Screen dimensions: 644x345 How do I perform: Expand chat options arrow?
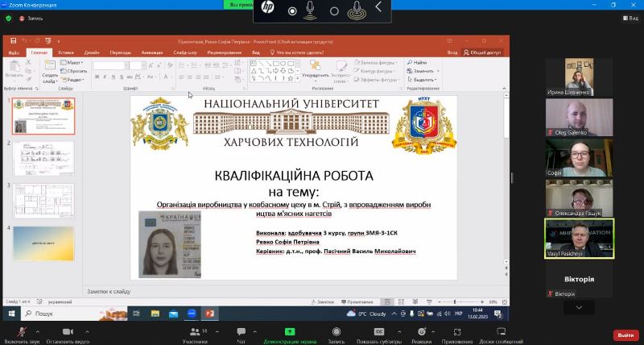tap(254, 331)
